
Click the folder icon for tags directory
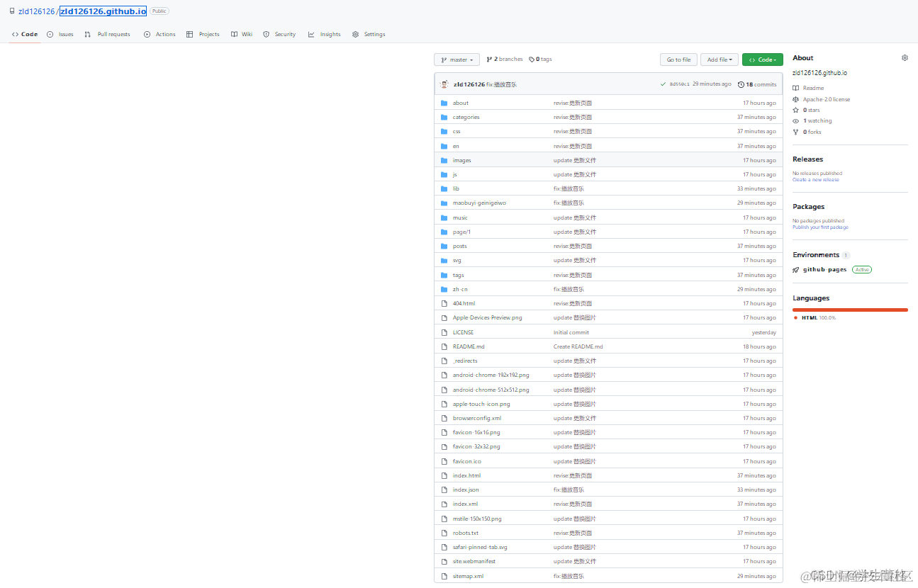tap(444, 275)
